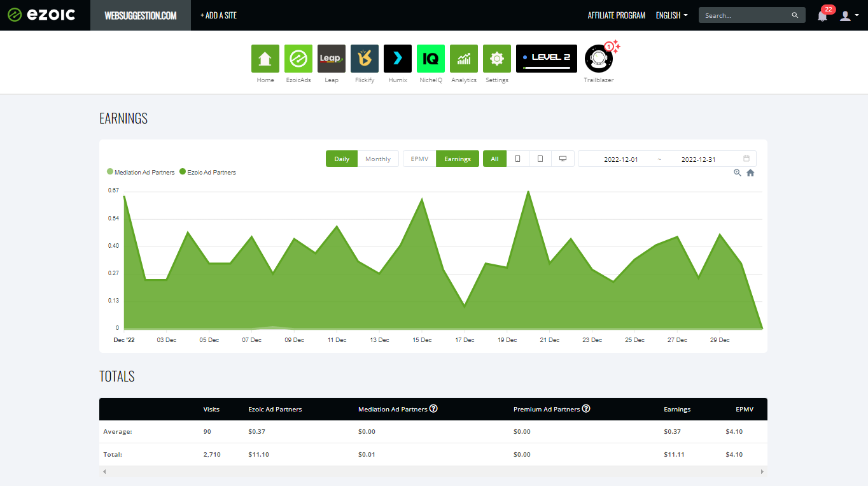Toggle Mediation Ad Partners legend series
Viewport: 868px width, 486px height.
click(141, 172)
